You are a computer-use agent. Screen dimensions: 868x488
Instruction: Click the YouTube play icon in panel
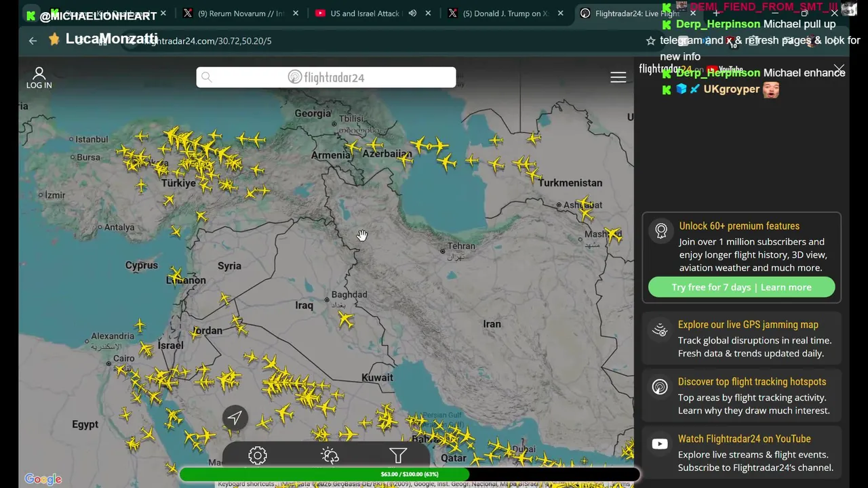click(660, 444)
